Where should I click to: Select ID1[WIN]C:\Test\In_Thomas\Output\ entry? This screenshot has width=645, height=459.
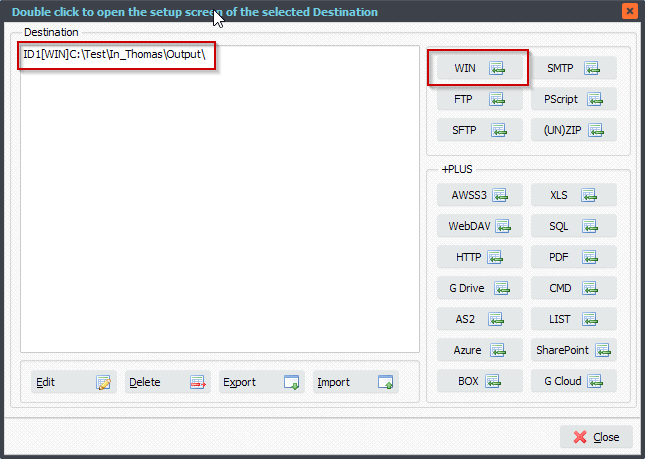(x=114, y=54)
